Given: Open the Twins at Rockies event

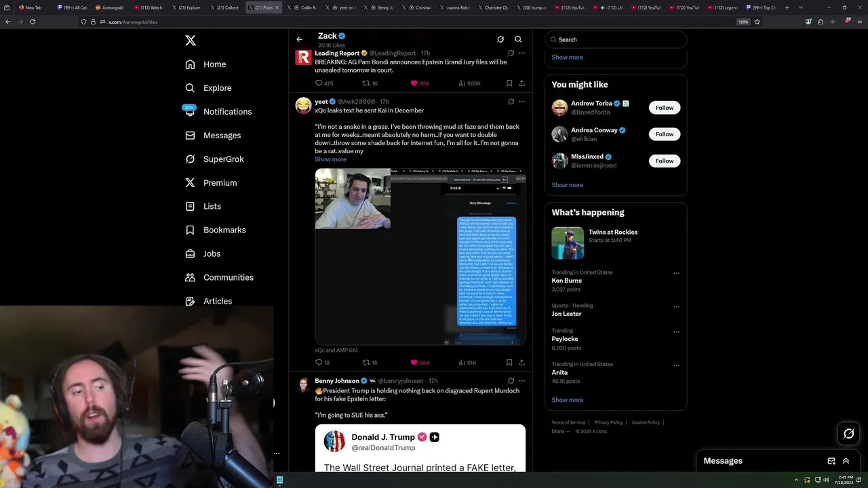Looking at the screenshot, I should click(x=616, y=243).
